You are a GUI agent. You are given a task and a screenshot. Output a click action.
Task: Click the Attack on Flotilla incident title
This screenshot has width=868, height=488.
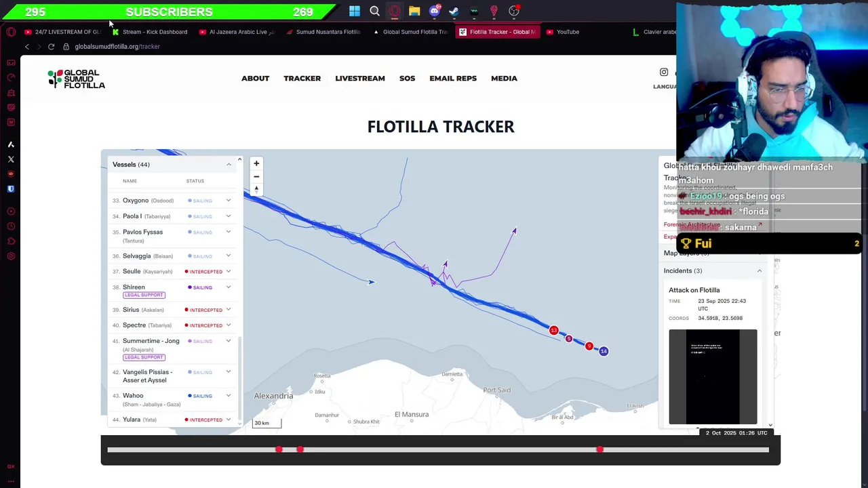(694, 290)
